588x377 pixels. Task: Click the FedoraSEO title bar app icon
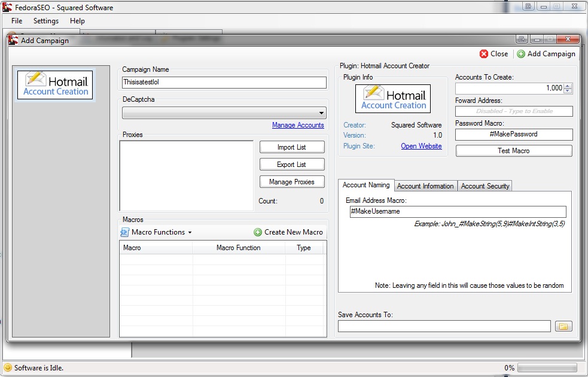(7, 7)
